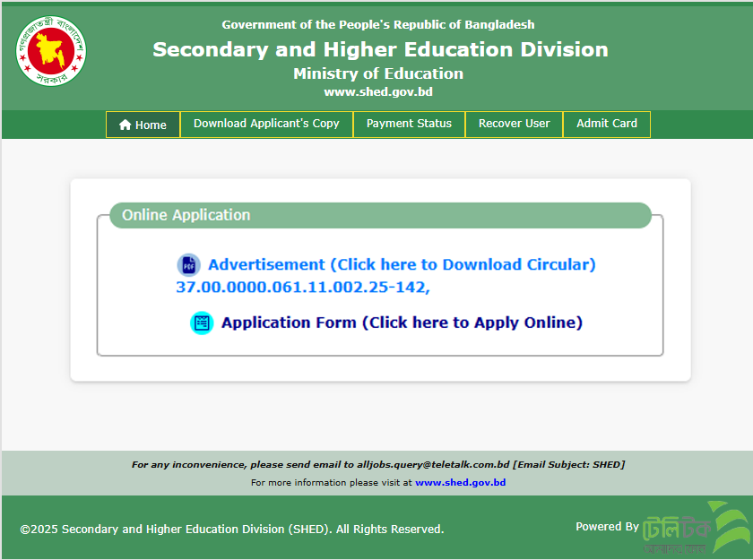
Task: Visit www.shed.gov.bd link in footer note
Action: [460, 482]
